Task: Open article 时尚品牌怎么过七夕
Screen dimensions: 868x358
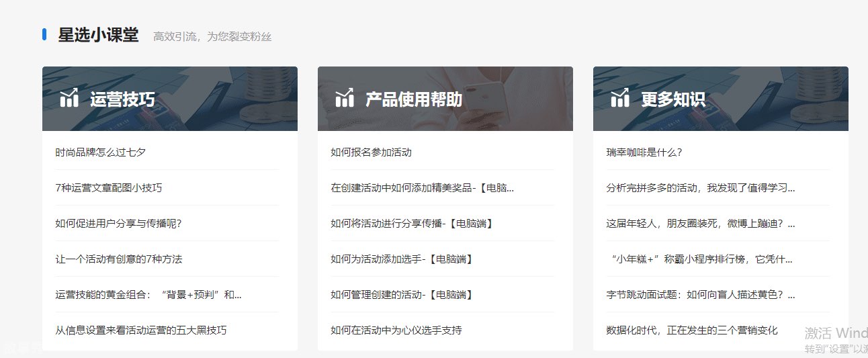Action: [101, 152]
